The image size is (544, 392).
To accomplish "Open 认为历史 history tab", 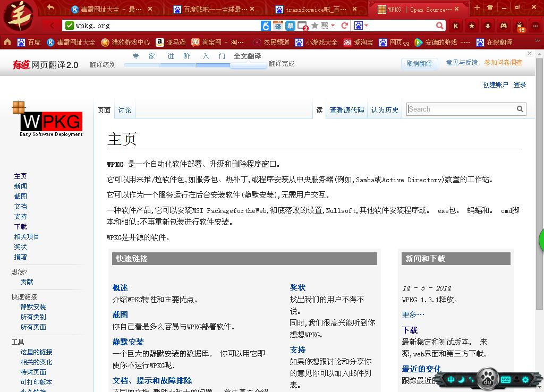I will (385, 110).
